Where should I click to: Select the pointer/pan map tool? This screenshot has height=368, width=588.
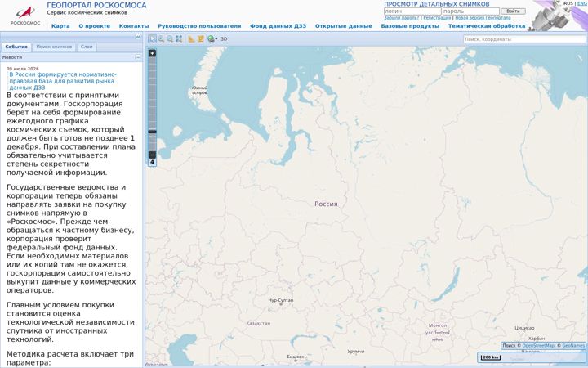coord(152,38)
